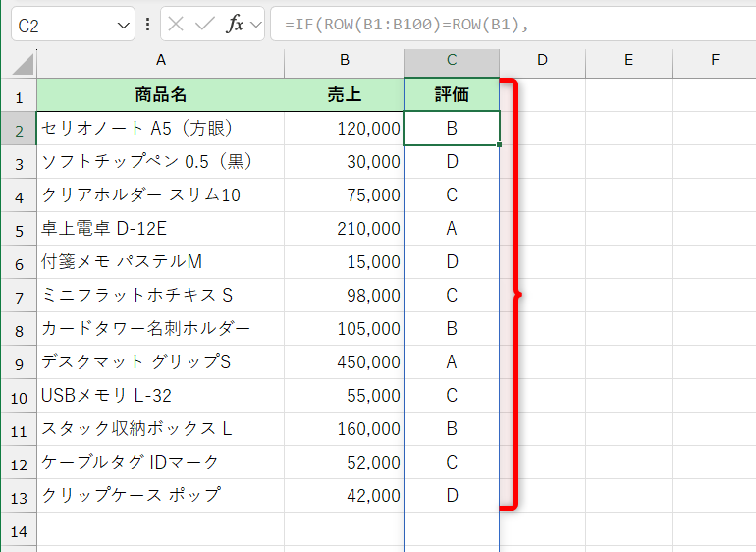Click the three-dot handle beside Name Box
This screenshot has height=552, width=756.
[147, 25]
